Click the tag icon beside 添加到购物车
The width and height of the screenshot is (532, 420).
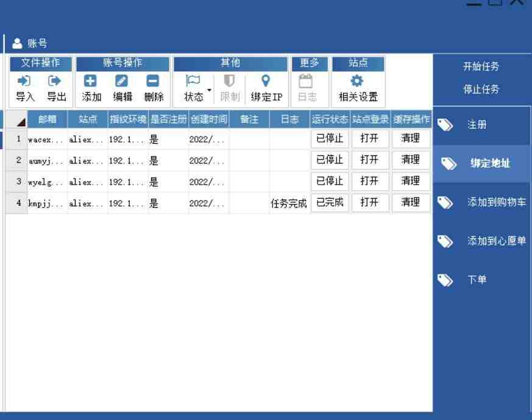(x=445, y=202)
